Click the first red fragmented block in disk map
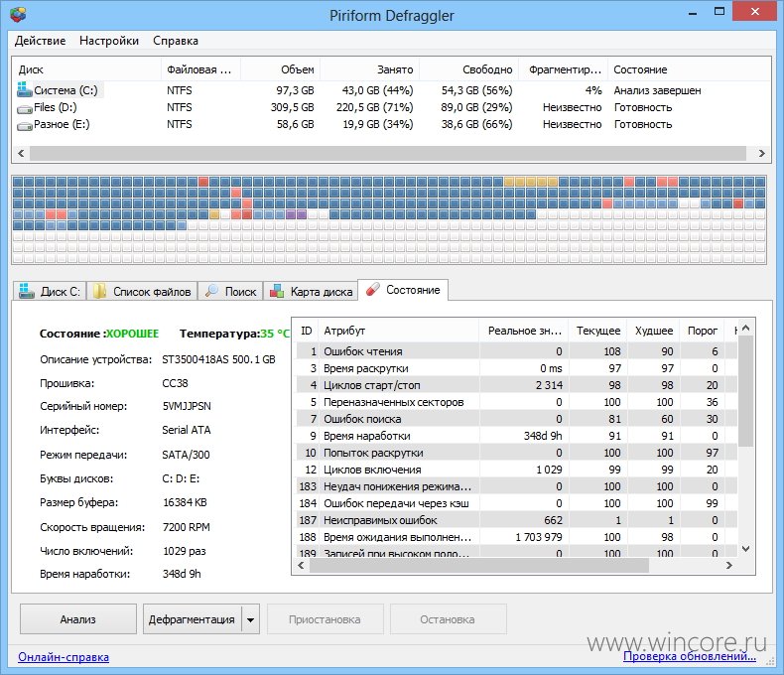 [203, 182]
